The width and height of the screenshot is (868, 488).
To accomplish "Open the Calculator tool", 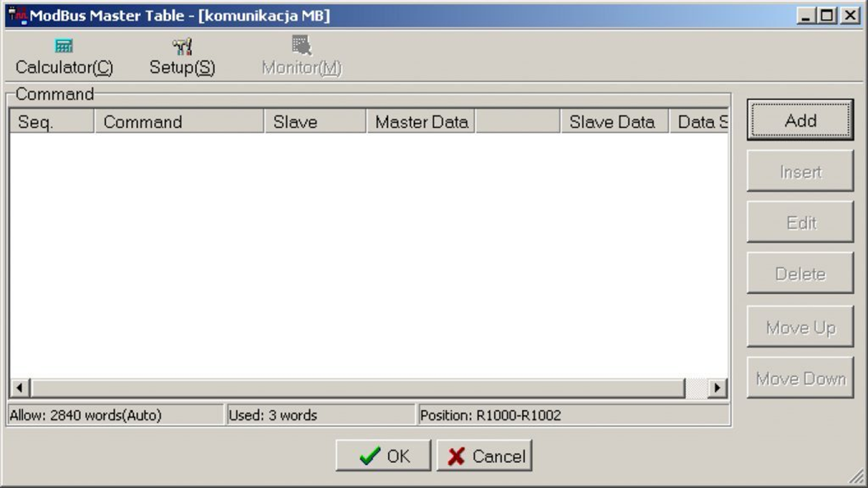I will pyautogui.click(x=64, y=57).
